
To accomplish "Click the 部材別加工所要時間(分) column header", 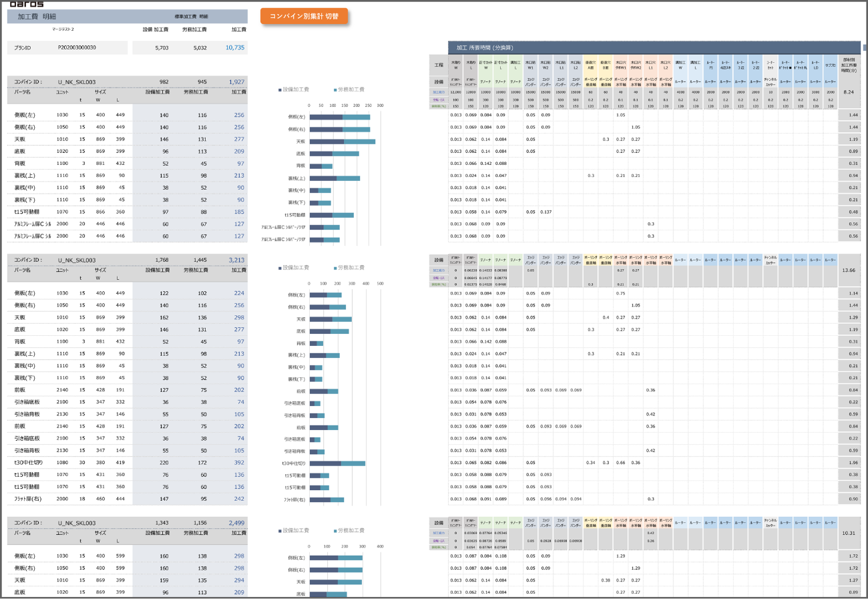I will [849, 65].
